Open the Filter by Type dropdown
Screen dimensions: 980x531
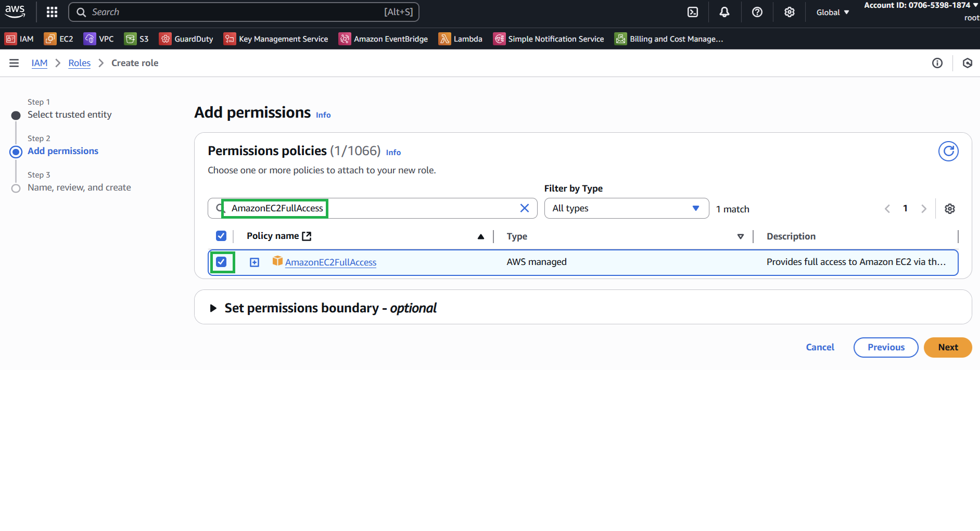click(x=627, y=208)
